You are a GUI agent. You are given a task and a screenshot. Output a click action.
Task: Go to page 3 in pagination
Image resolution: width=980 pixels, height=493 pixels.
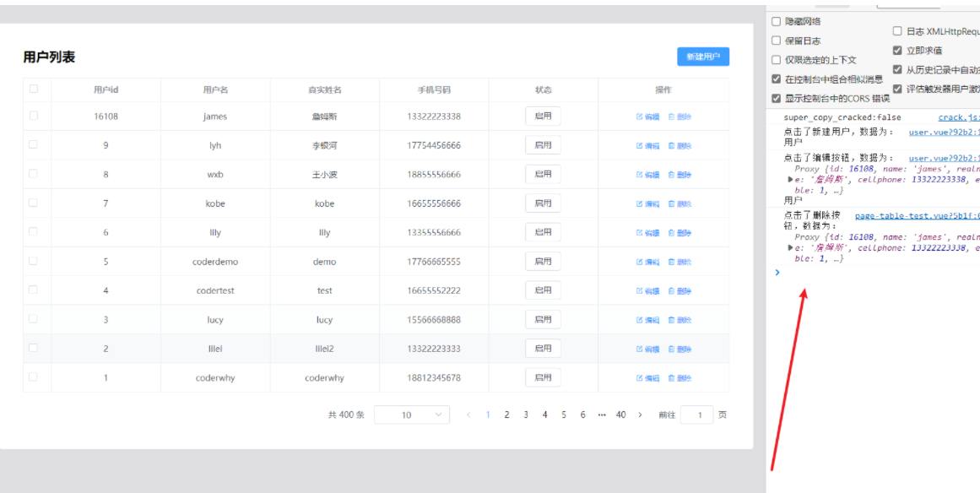click(526, 414)
